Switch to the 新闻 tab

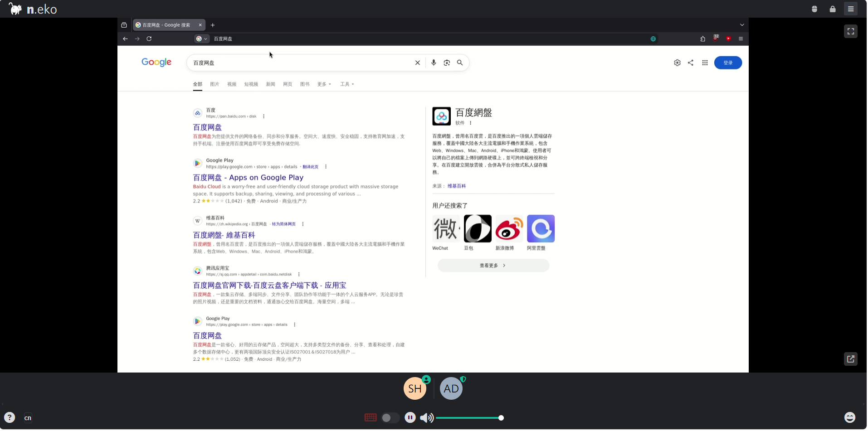pos(270,84)
